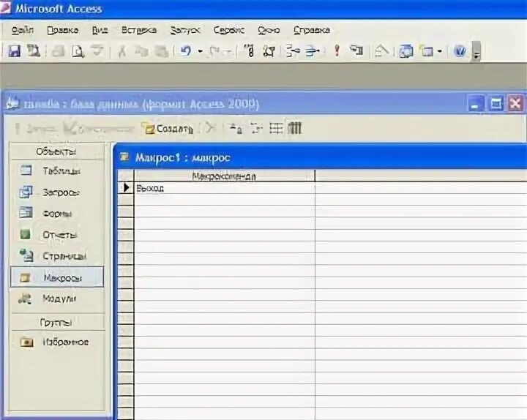Click the Paste icon in toolbar
527x420 pixels.
point(161,51)
